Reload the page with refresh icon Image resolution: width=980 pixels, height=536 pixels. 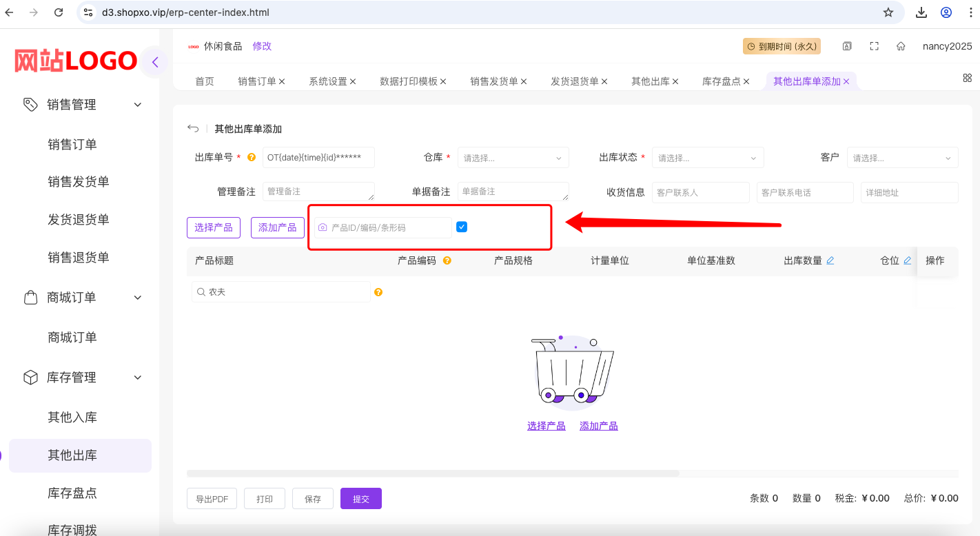tap(59, 12)
